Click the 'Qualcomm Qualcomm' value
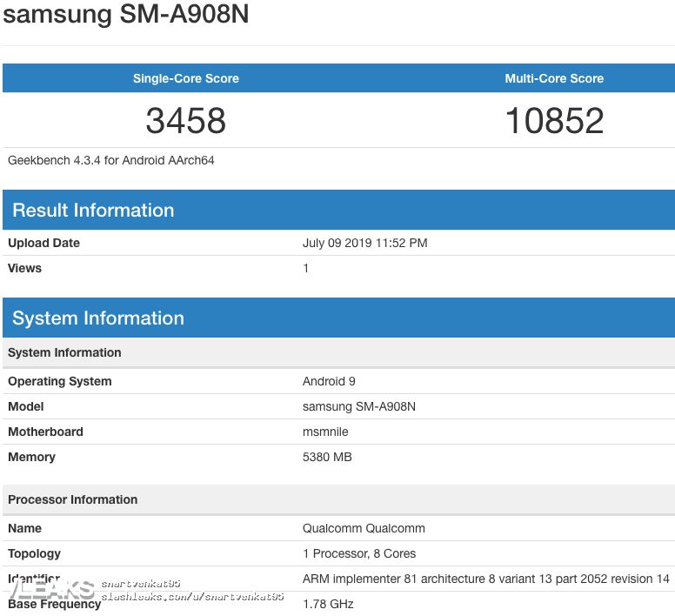675x616 pixels. point(364,528)
